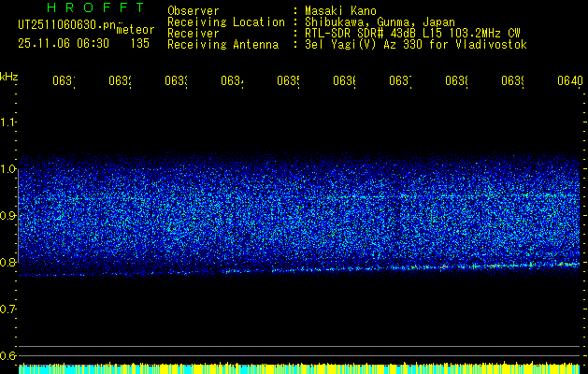Screen dimensions: 588x374
Task: Click the 0637 time marker
Action: (x=401, y=81)
